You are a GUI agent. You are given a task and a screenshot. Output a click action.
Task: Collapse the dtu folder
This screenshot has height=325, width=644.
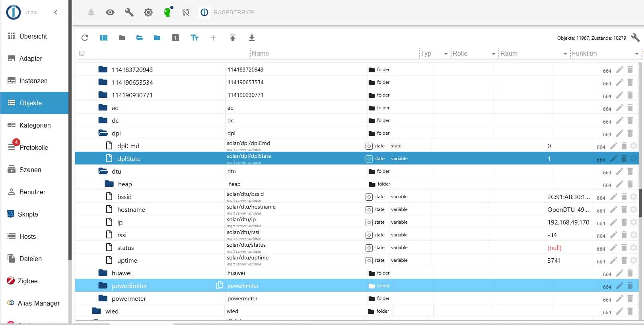(103, 171)
